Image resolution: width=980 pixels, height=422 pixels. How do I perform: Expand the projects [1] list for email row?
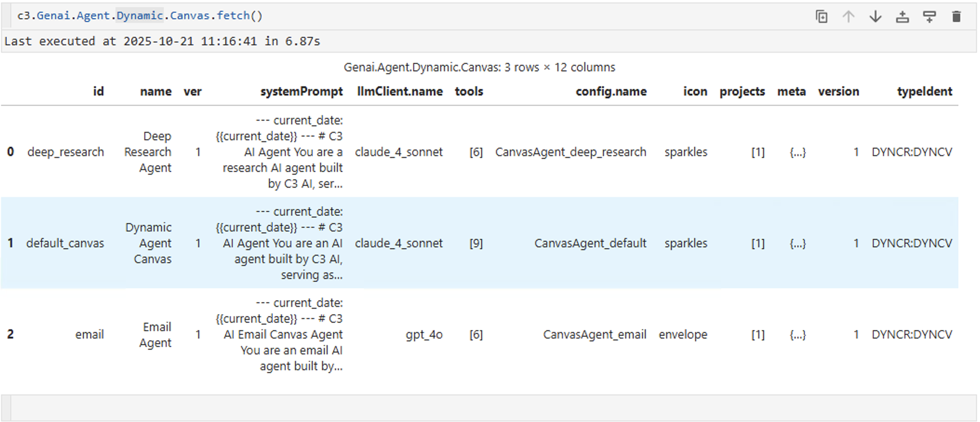[758, 335]
